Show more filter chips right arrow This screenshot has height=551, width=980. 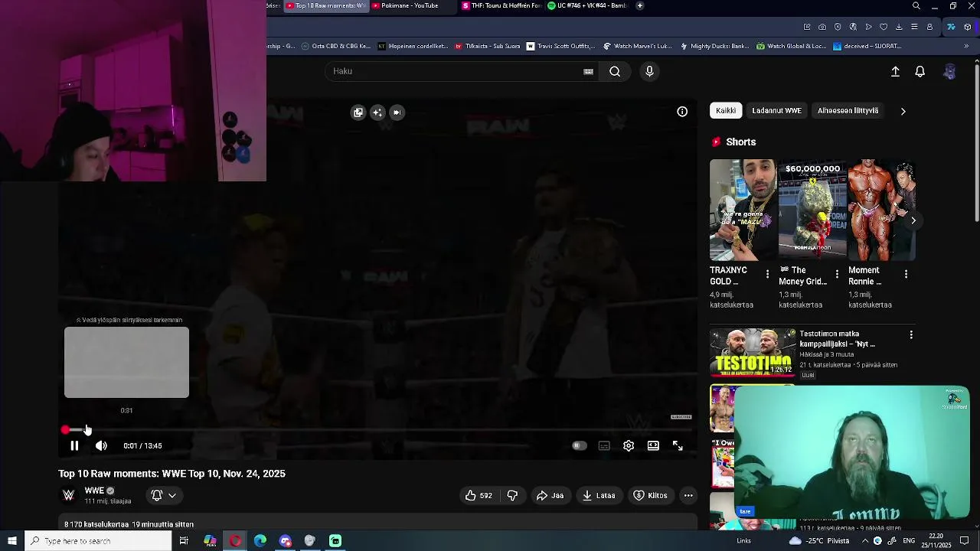(x=903, y=111)
